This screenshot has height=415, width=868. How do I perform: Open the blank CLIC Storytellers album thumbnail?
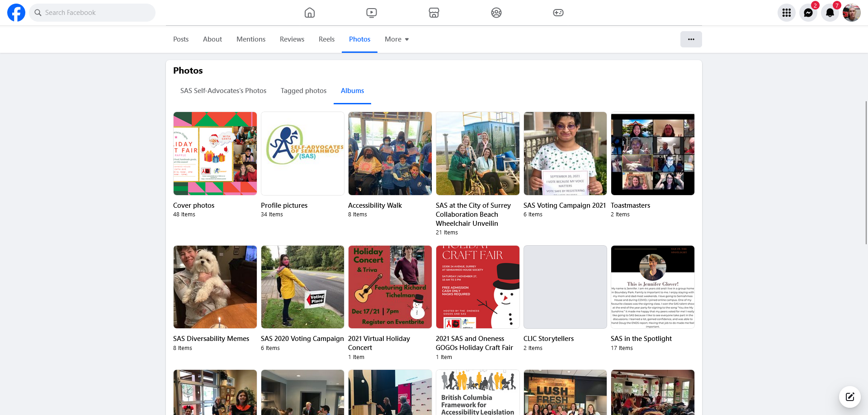coord(565,287)
